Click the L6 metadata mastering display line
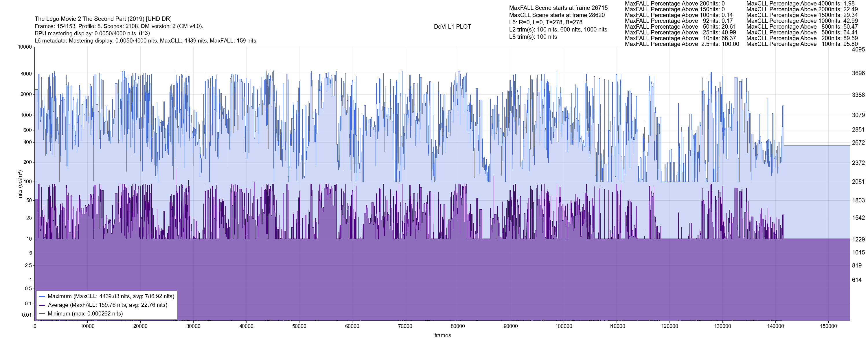The image size is (868, 347). [145, 41]
